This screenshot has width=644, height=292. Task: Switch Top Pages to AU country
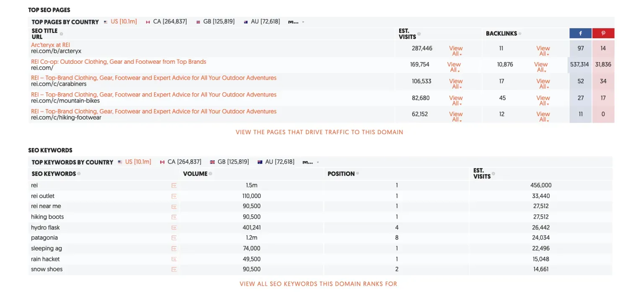(x=262, y=21)
